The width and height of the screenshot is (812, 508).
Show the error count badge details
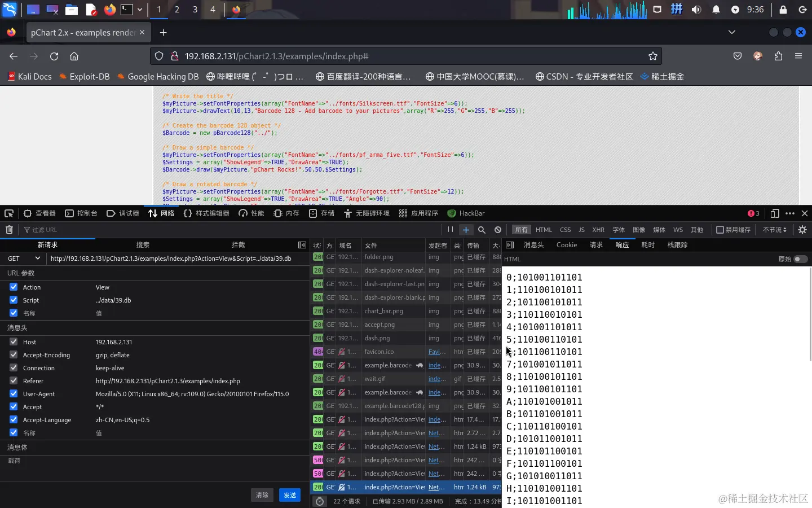(753, 213)
